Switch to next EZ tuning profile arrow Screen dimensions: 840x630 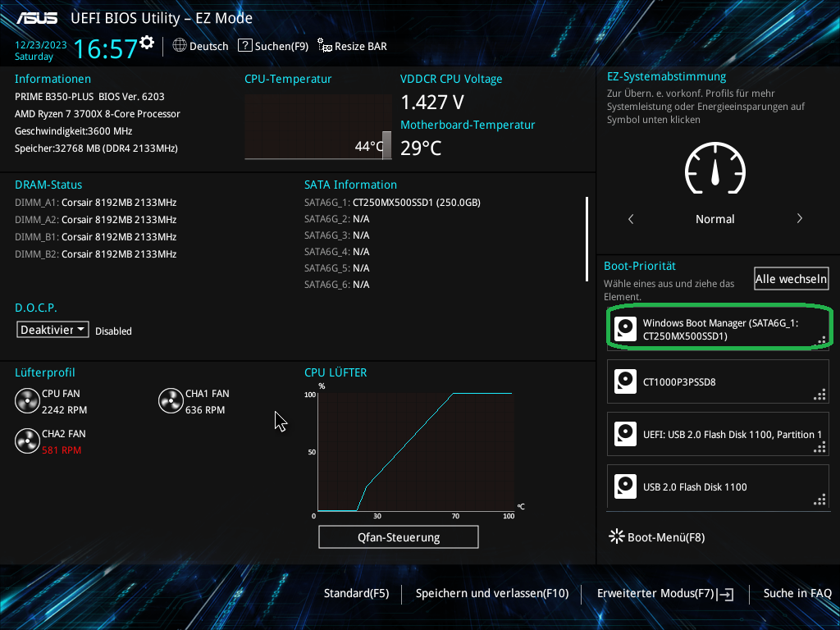pos(799,218)
